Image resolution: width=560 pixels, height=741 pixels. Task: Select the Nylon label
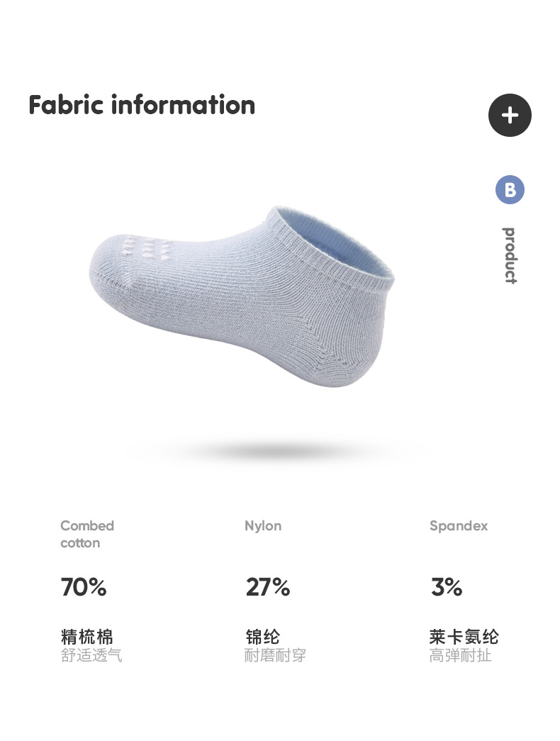tap(263, 525)
